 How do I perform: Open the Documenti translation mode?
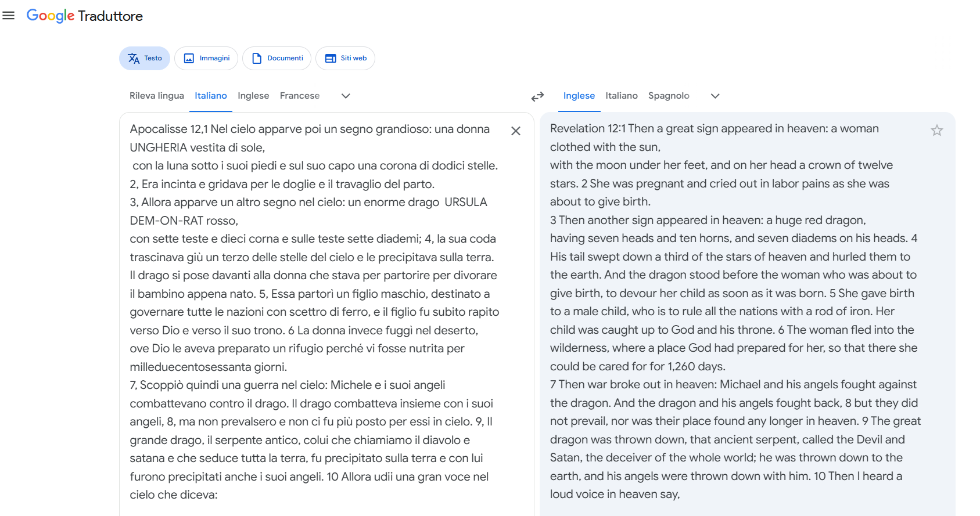[277, 58]
